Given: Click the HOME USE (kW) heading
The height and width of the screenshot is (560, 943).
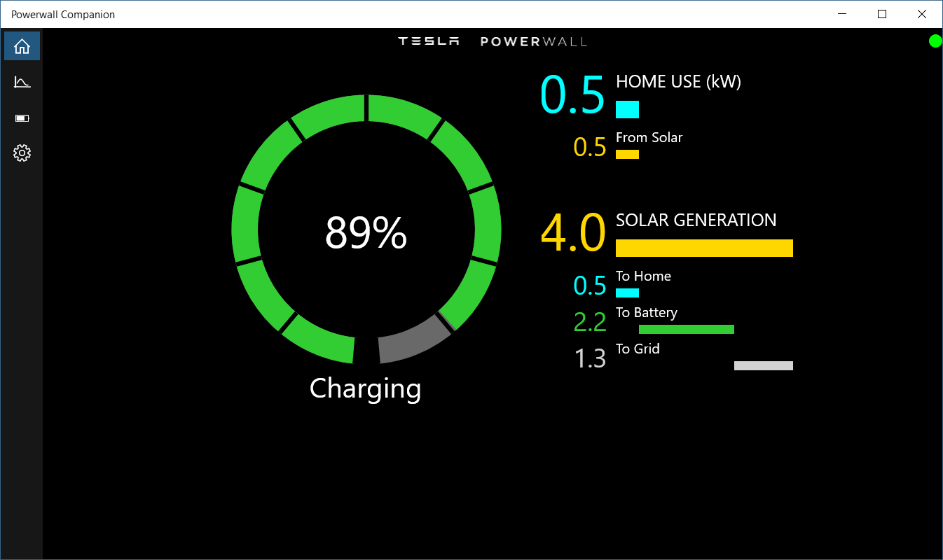Looking at the screenshot, I should tap(678, 82).
